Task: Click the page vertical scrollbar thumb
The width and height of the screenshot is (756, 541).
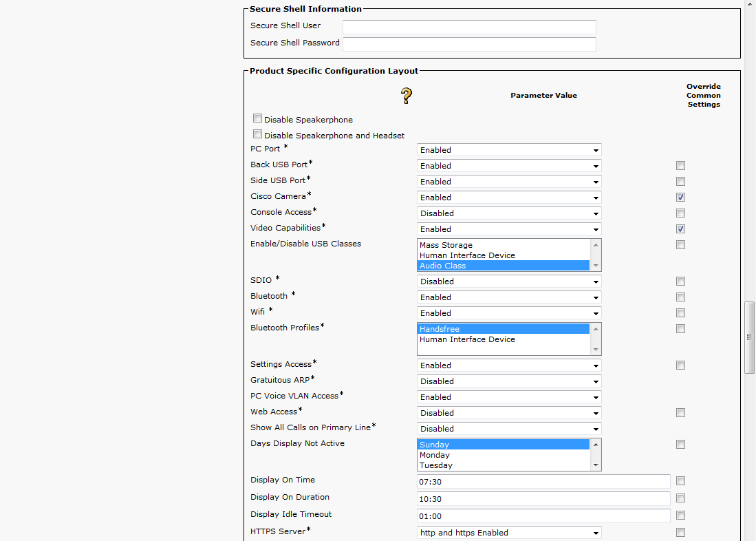Action: coord(750,337)
